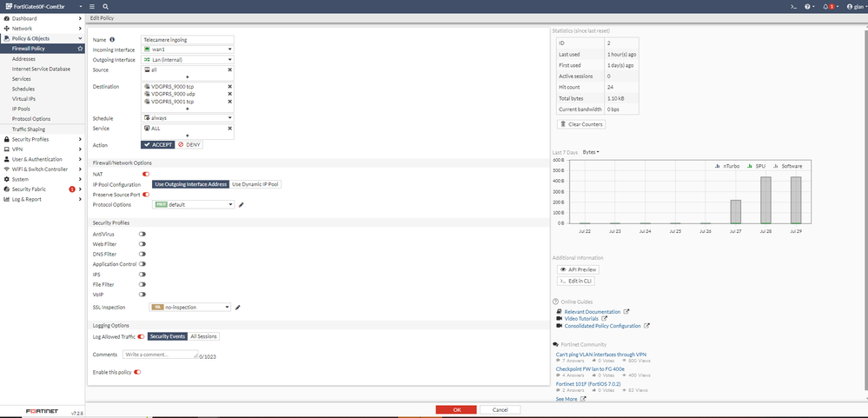
Task: Click See More external link icon
Action: coord(583,399)
